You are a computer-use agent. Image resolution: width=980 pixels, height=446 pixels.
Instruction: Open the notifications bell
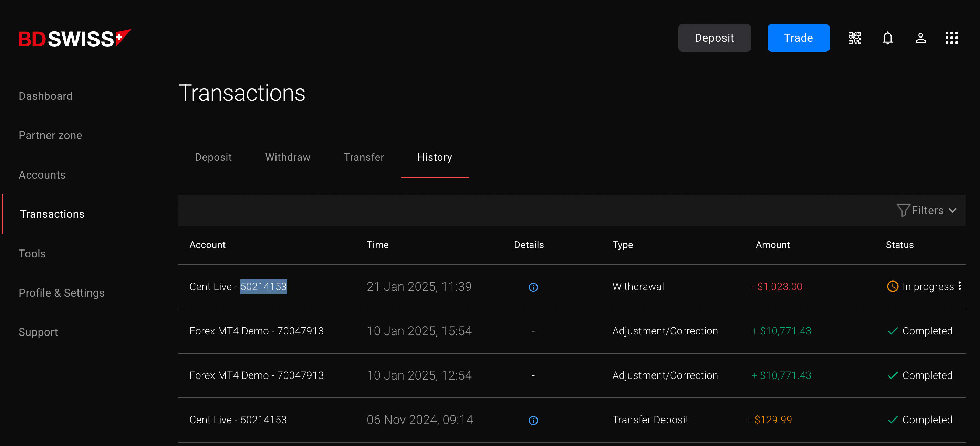[x=887, y=38]
